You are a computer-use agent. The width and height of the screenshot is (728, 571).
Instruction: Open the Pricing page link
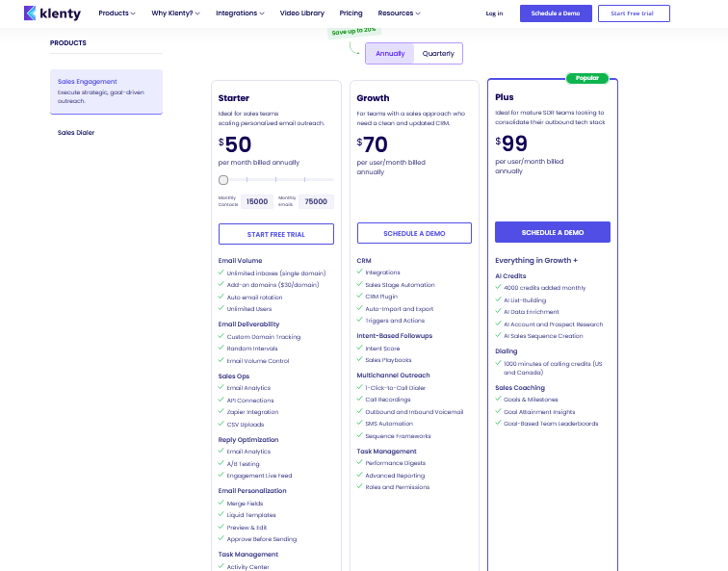351,13
